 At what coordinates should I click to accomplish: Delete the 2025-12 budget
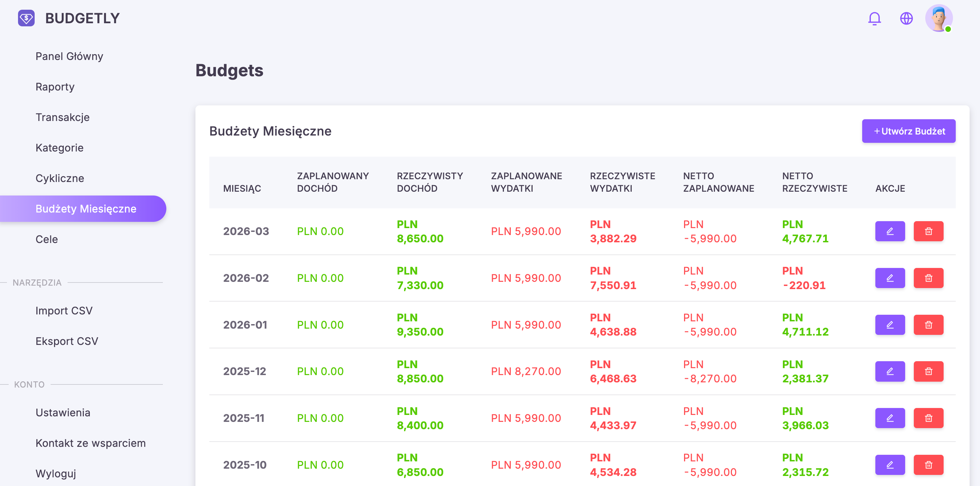(928, 371)
